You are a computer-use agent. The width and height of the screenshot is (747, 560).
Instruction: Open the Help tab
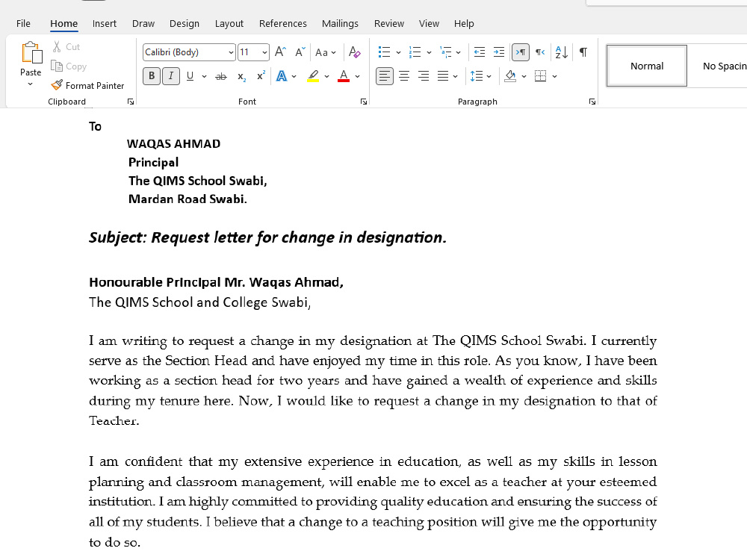click(464, 23)
